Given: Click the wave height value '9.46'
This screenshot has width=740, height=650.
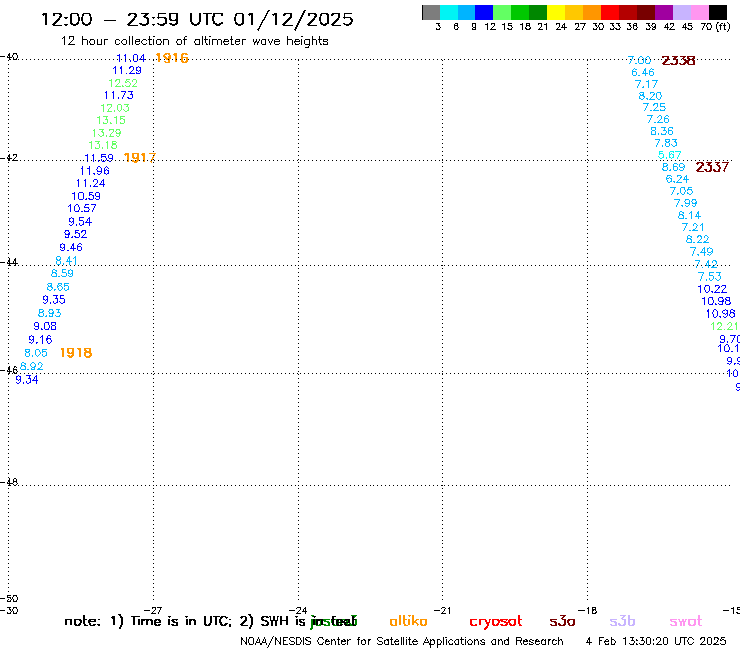Looking at the screenshot, I should click(x=71, y=247).
